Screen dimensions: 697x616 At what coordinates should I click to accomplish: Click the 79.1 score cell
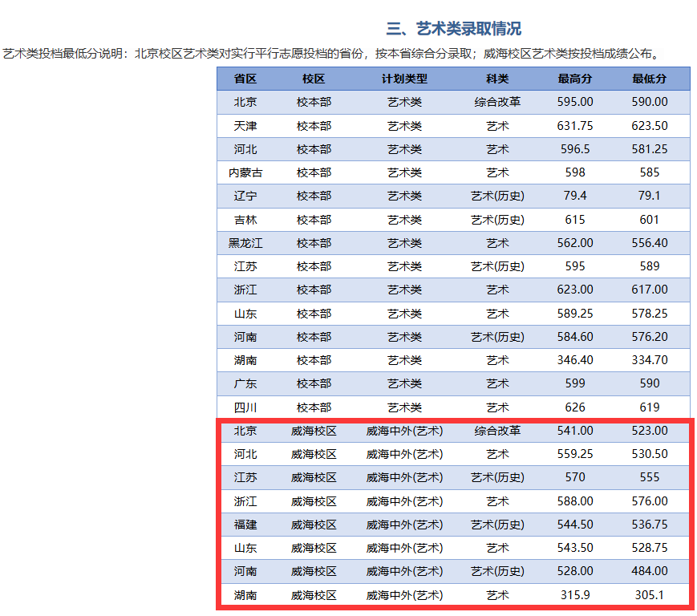coord(650,196)
